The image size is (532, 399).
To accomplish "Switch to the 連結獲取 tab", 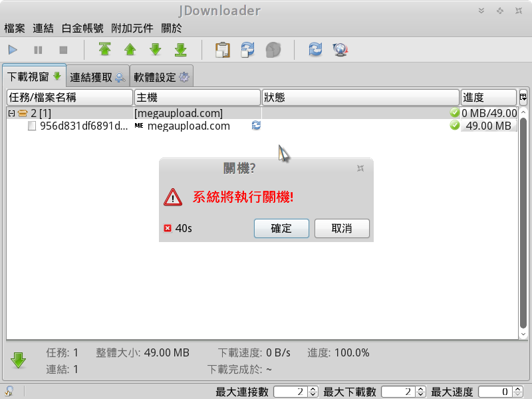I will pos(97,77).
